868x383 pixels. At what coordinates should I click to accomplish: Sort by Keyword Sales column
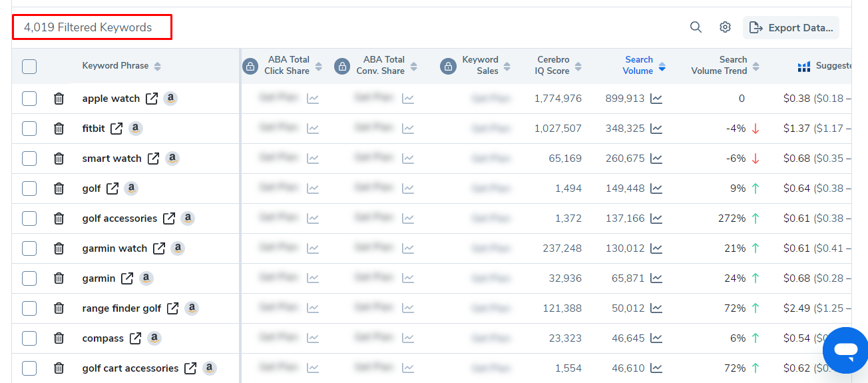[507, 67]
